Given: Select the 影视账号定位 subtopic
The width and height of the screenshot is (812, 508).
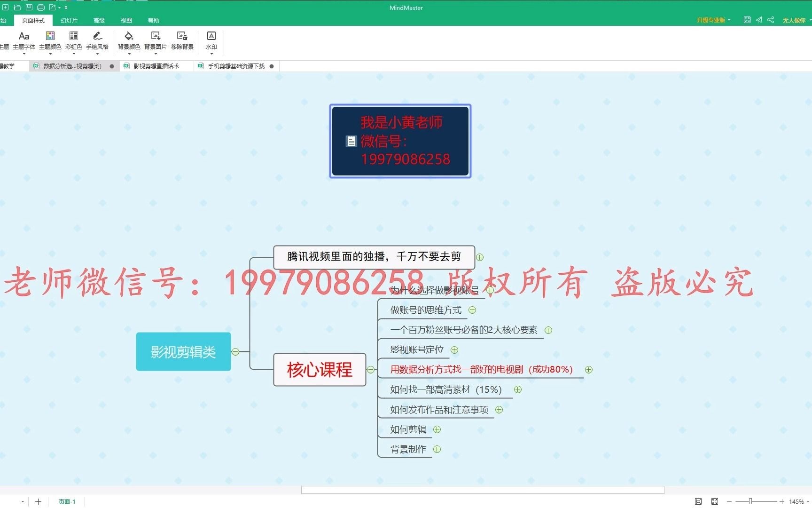Looking at the screenshot, I should 417,349.
